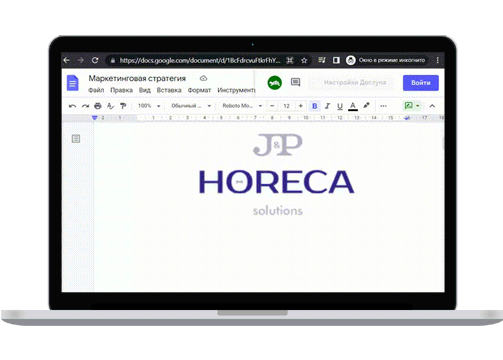Select the paint format roller icon

coord(123,106)
